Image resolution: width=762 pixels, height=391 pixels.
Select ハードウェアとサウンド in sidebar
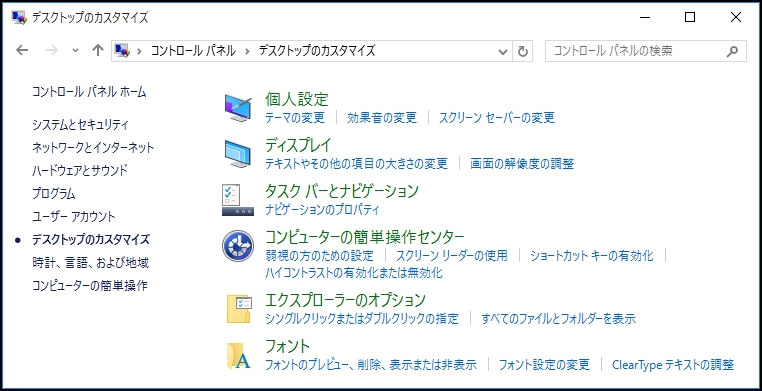pyautogui.click(x=80, y=170)
